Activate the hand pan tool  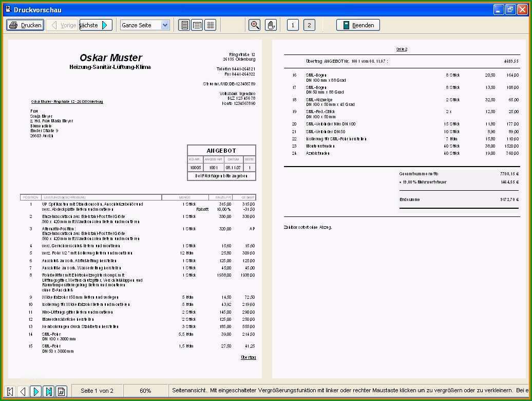pyautogui.click(x=271, y=25)
